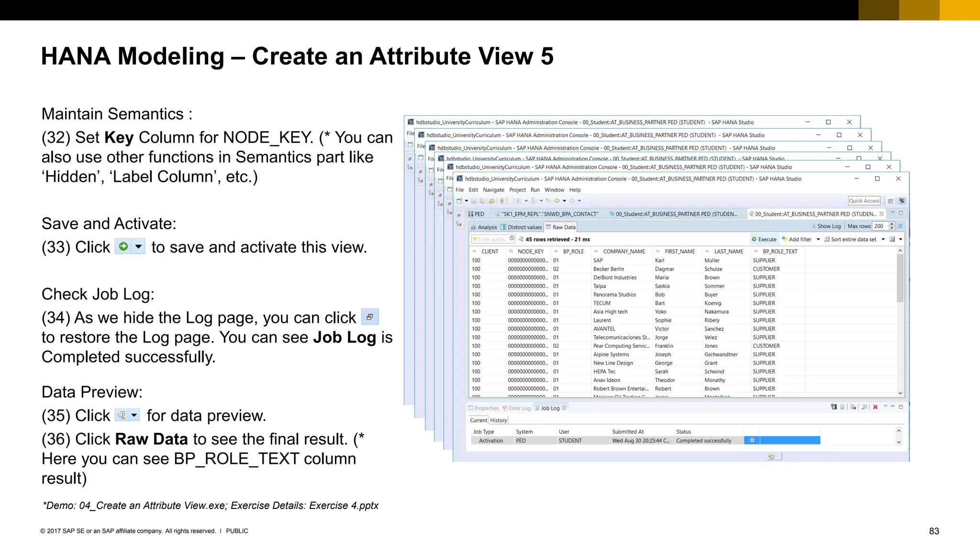Click the stop square in the Activation job row
Image resolution: width=980 pixels, height=551 pixels.
pyautogui.click(x=752, y=441)
